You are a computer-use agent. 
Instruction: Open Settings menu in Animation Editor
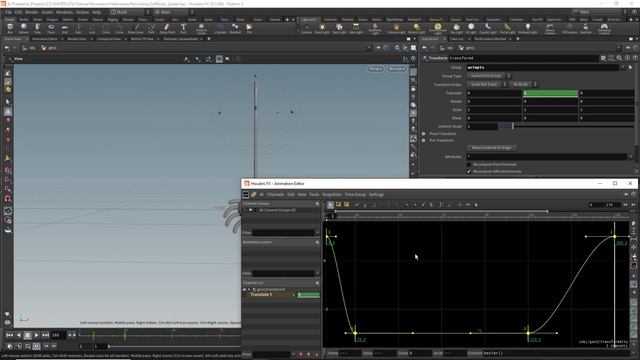click(x=376, y=195)
